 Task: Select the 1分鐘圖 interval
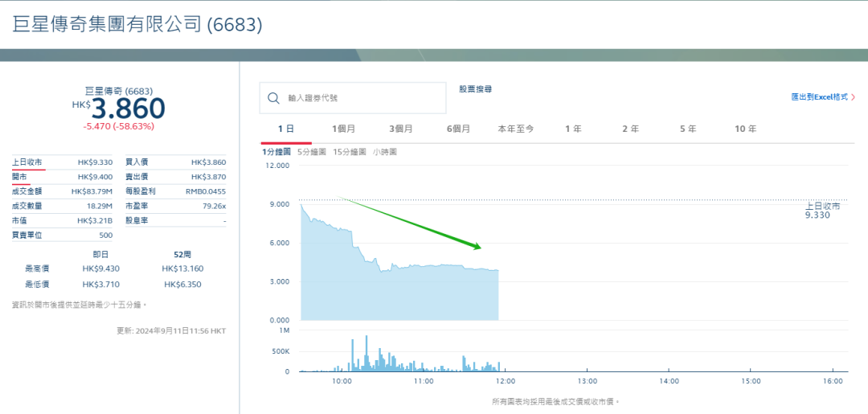[x=278, y=152]
